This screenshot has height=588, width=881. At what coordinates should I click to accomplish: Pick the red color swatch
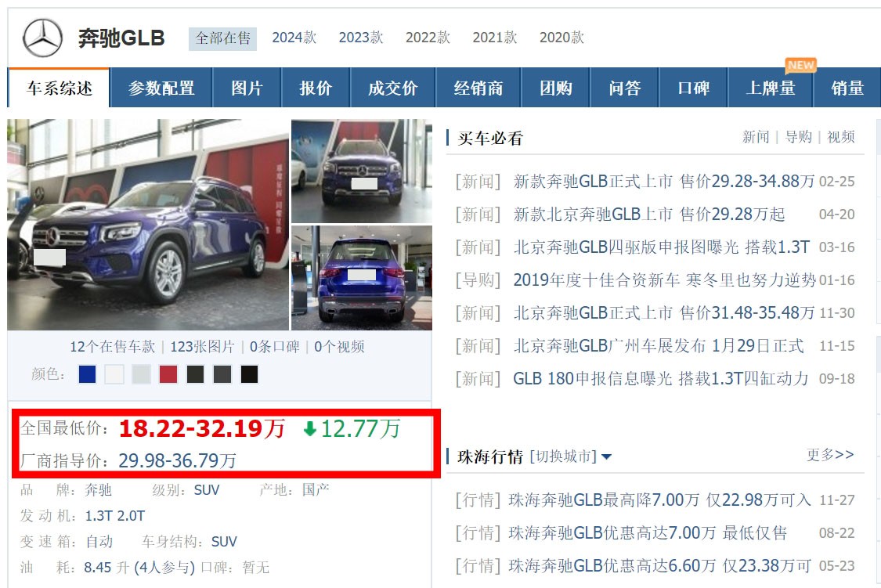click(x=168, y=374)
